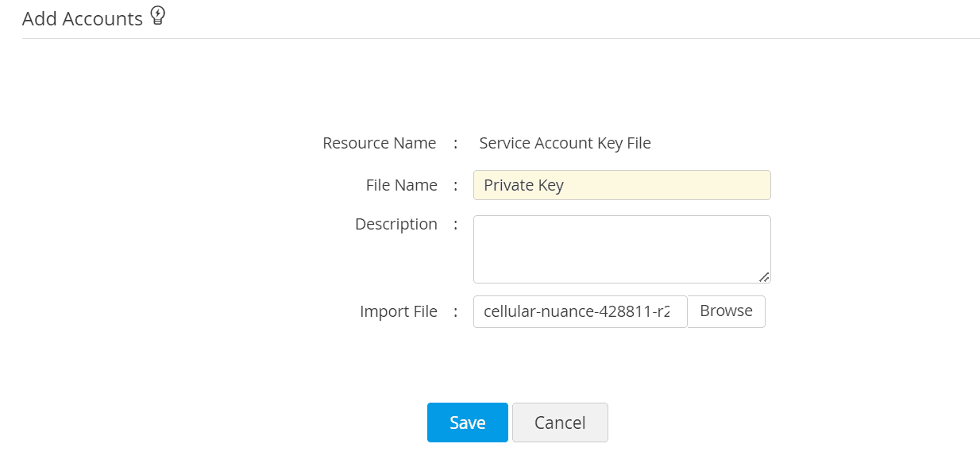Click the colon after the Import File label

[x=456, y=311]
